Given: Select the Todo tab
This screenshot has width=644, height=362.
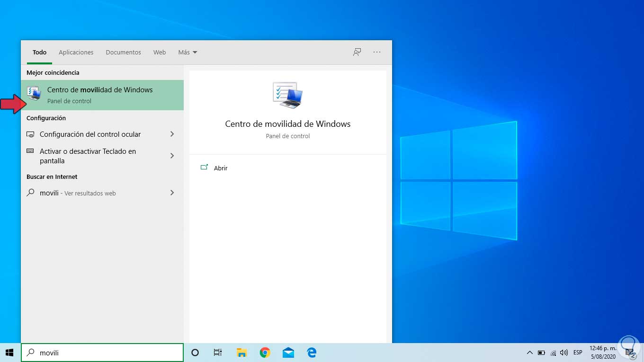Looking at the screenshot, I should pyautogui.click(x=40, y=53).
